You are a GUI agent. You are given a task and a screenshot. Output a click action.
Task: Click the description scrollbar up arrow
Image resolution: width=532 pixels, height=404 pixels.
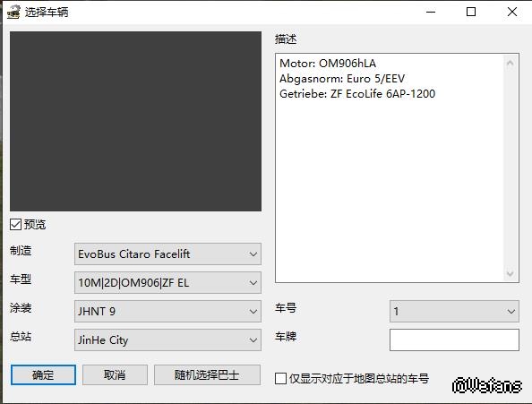(510, 63)
